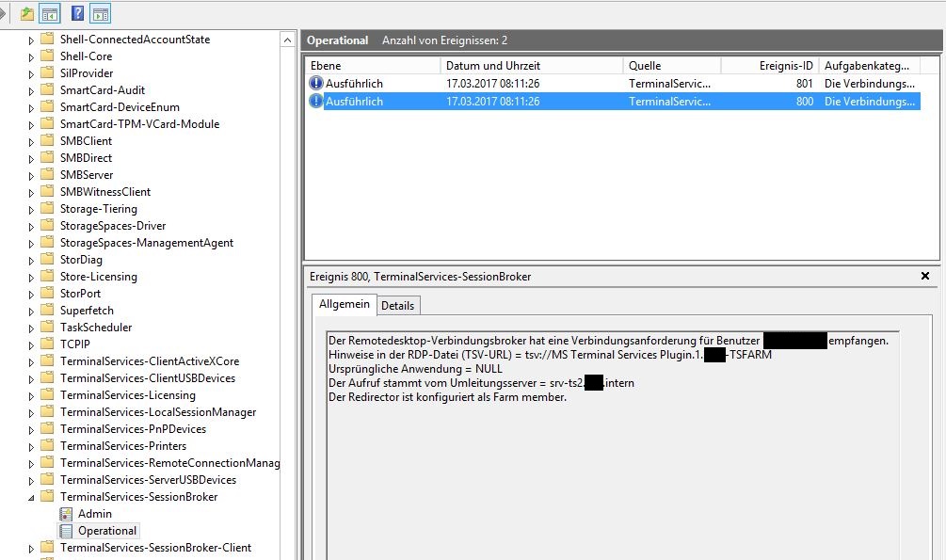Open the Admin log under TerminalServices-SessionBroker
Image resolution: width=946 pixels, height=560 pixels.
[x=94, y=514]
